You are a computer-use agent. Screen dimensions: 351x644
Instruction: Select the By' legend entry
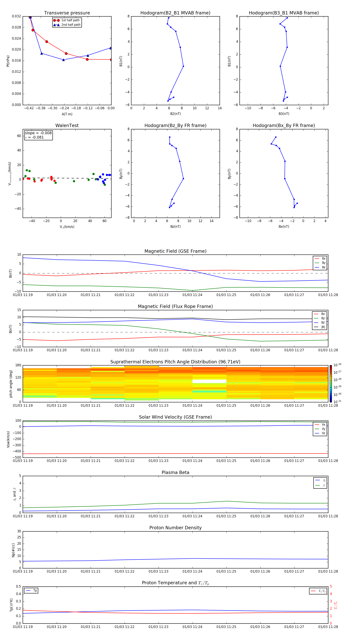pos(320,318)
